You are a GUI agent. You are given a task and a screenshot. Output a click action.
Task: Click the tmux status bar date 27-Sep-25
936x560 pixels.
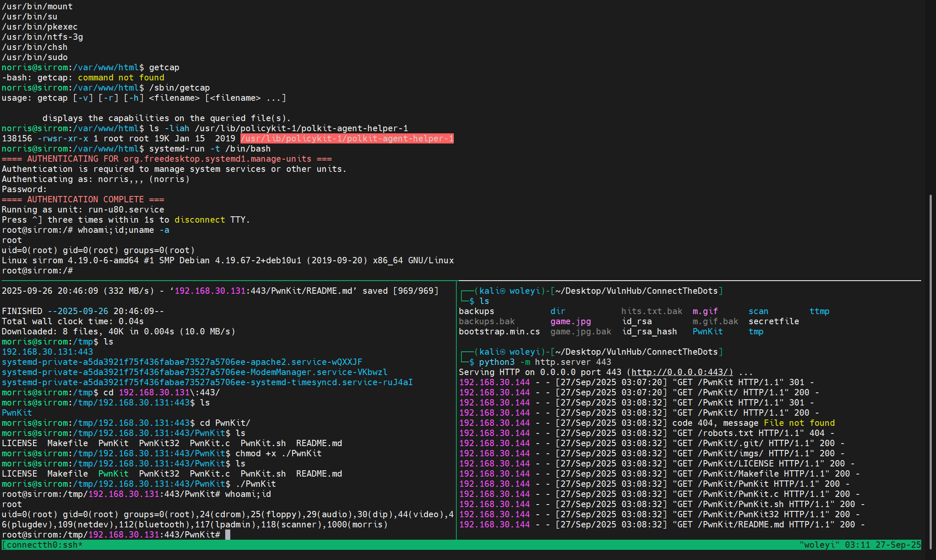(898, 545)
